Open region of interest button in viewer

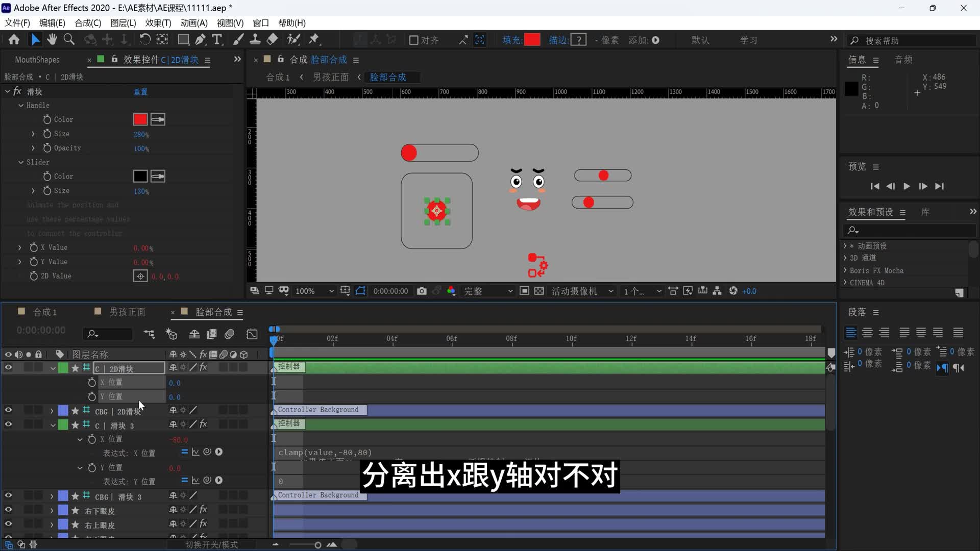pyautogui.click(x=524, y=291)
